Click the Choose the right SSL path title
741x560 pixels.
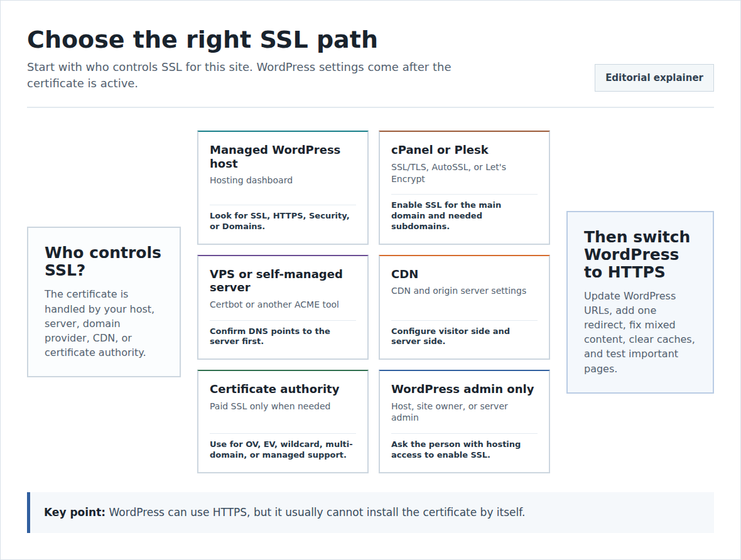point(202,39)
